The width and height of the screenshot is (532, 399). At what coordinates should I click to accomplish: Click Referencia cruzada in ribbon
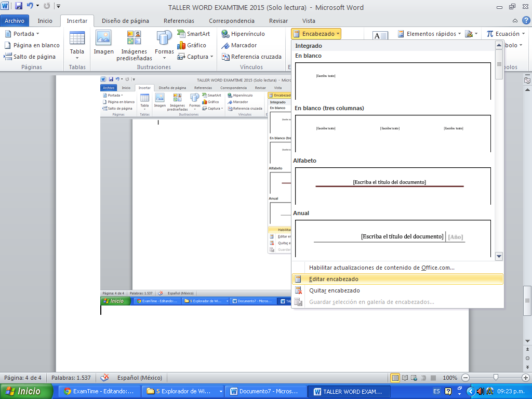pyautogui.click(x=251, y=57)
